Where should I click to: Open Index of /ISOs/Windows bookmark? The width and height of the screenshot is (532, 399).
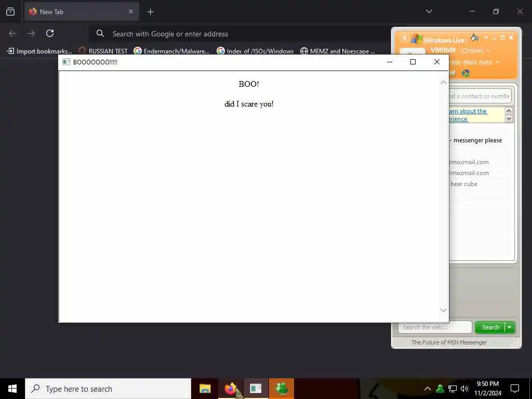click(255, 51)
